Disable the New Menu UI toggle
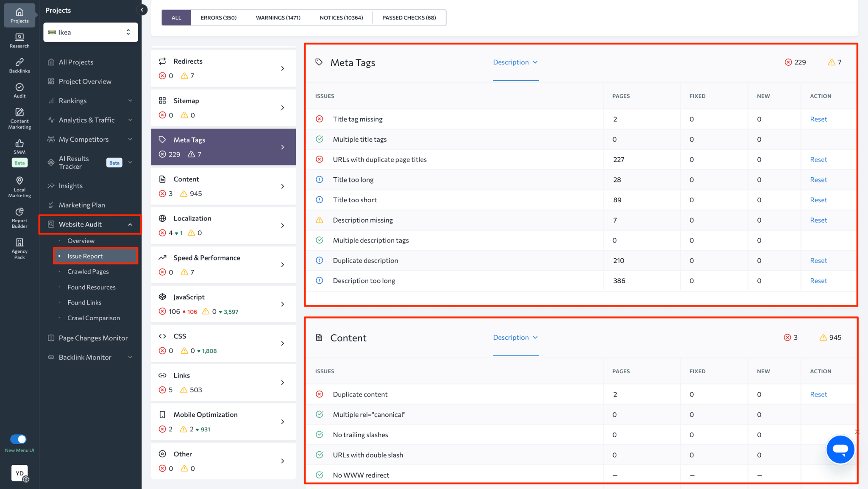868x489 pixels. pyautogui.click(x=18, y=440)
